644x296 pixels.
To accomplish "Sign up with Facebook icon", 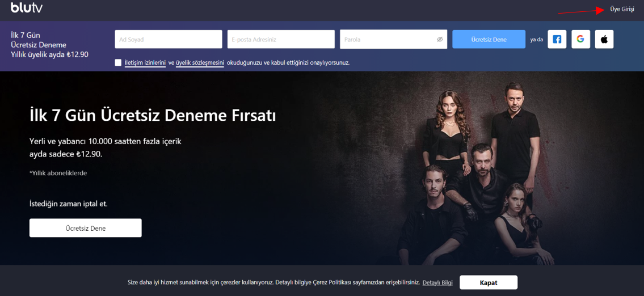I will point(557,39).
